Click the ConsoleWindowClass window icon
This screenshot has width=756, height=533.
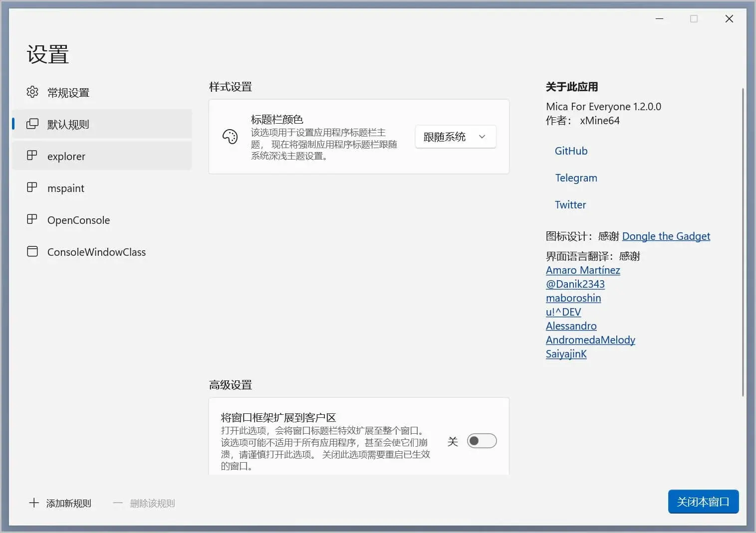coord(32,251)
